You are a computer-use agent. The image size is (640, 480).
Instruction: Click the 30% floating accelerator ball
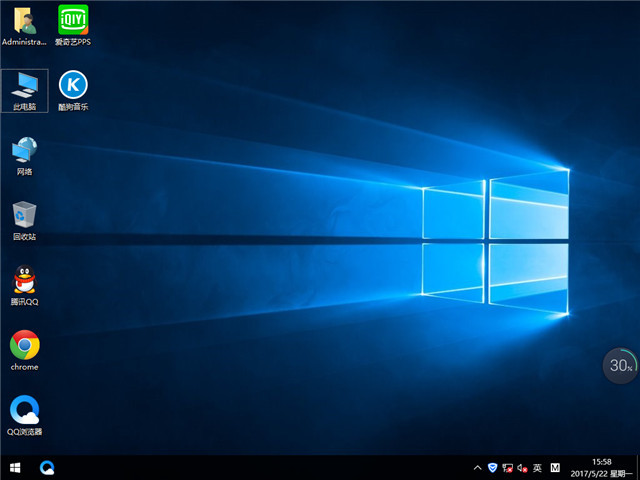tap(620, 366)
